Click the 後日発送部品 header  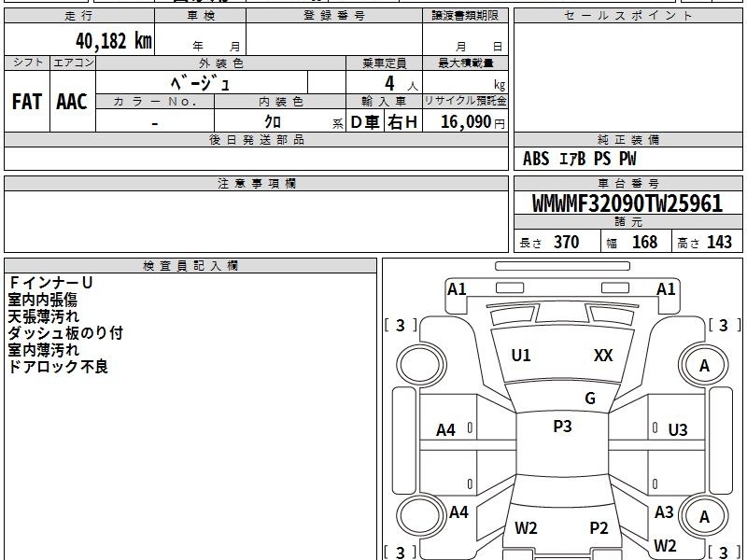(x=256, y=139)
